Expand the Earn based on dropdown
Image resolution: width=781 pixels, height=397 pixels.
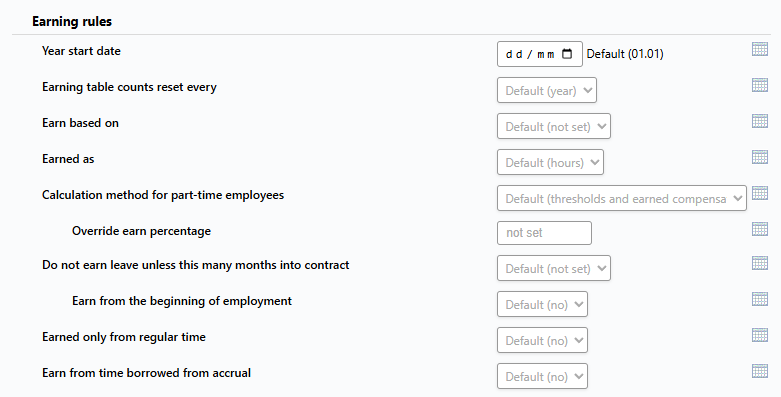554,126
